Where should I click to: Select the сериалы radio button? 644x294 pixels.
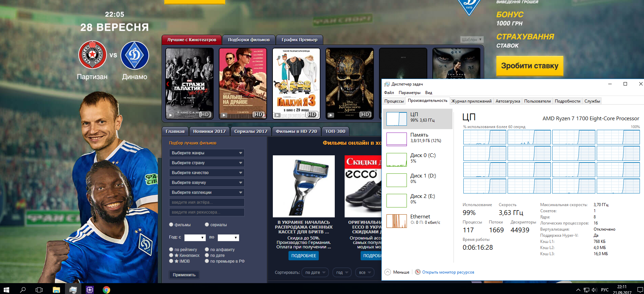click(207, 225)
